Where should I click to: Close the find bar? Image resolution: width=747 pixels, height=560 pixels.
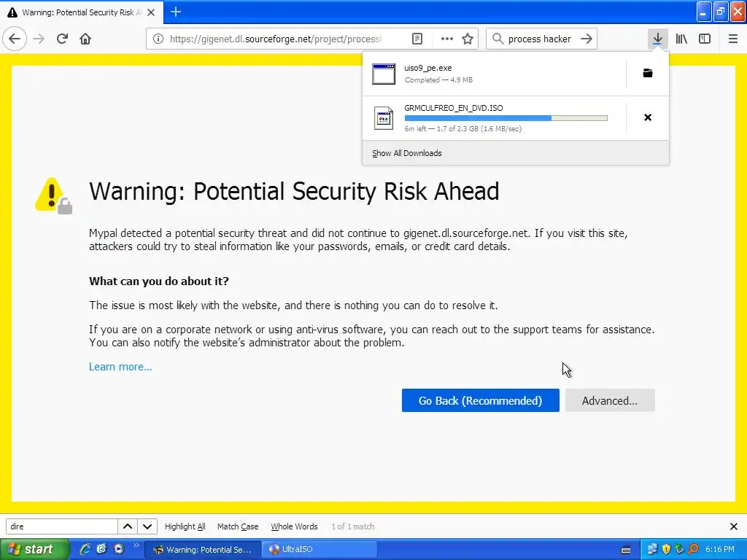point(734,526)
